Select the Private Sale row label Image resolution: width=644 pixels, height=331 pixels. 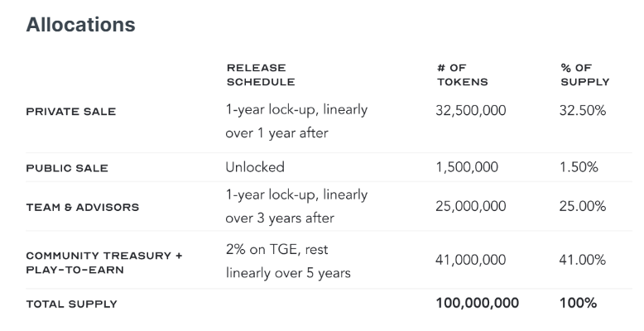[71, 112]
